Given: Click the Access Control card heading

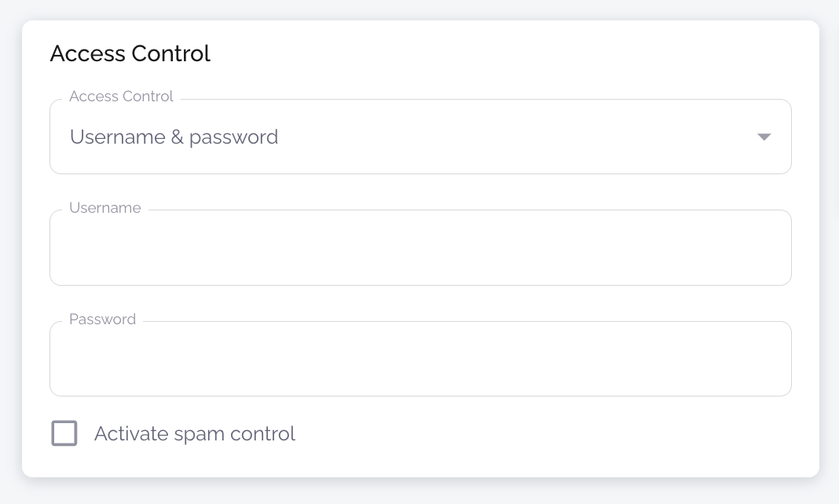Looking at the screenshot, I should pos(130,54).
